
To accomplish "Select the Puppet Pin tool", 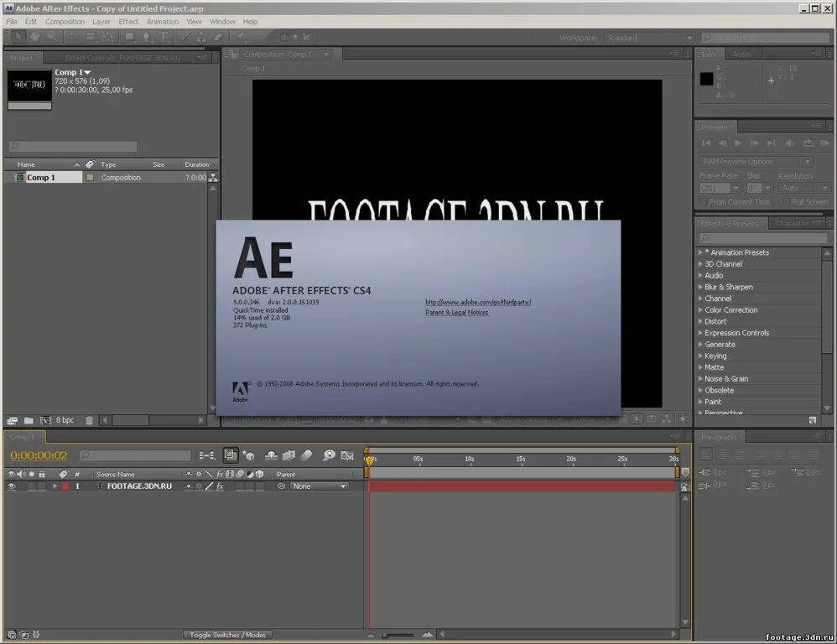I will coord(242,37).
